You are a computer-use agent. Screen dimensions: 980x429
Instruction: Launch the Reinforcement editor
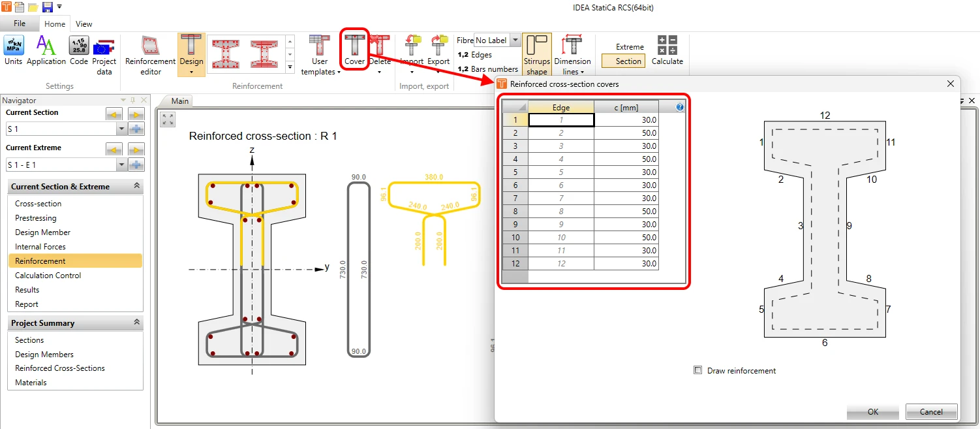151,56
